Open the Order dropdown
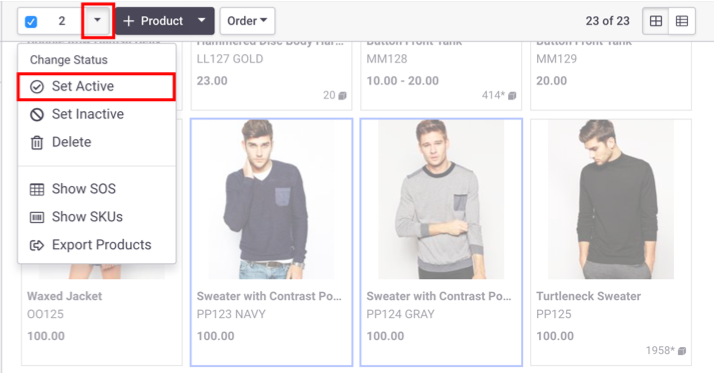 [x=247, y=21]
